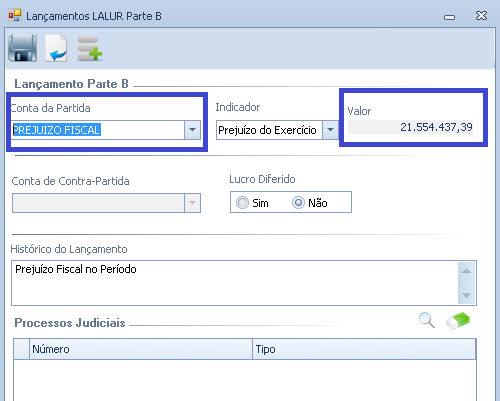
Task: Clear judicial processes with green eraser icon
Action: (x=458, y=321)
